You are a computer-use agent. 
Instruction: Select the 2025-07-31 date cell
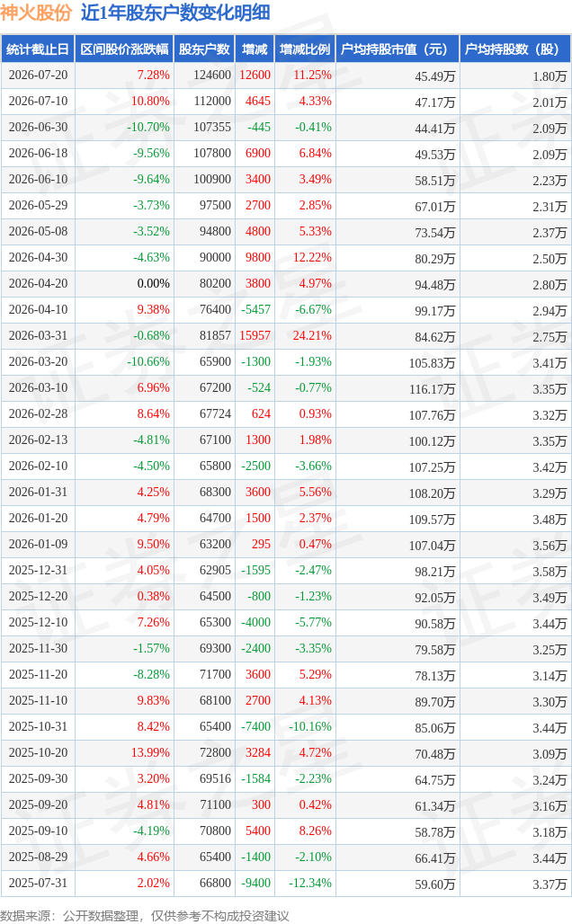point(39,883)
